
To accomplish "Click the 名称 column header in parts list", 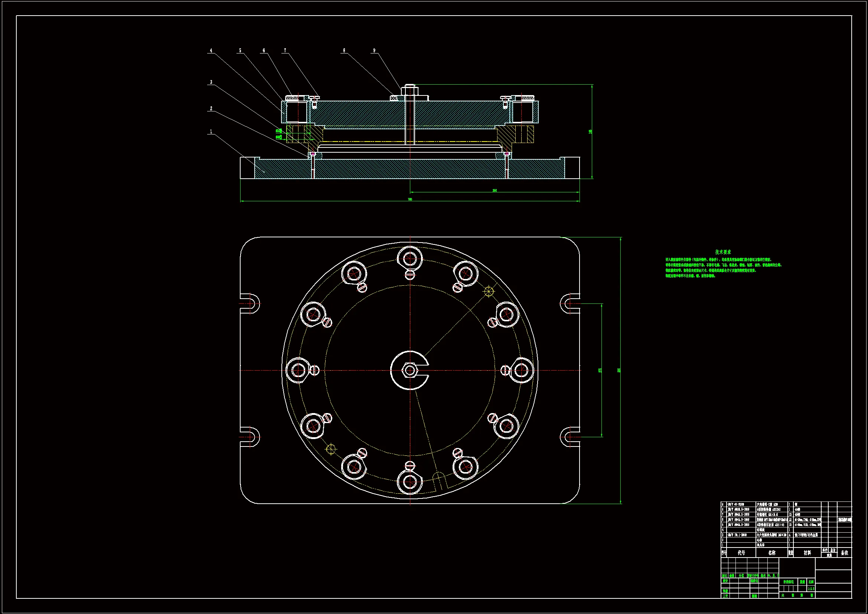I will 771,553.
